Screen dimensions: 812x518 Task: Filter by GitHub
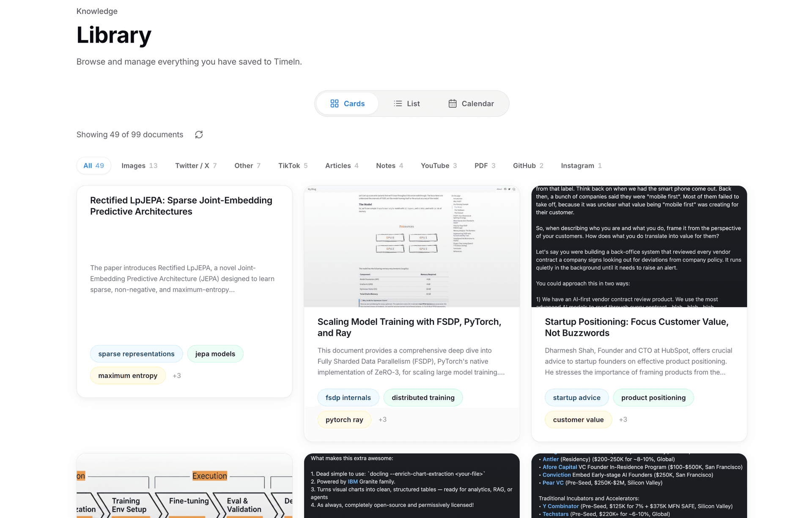click(x=528, y=166)
